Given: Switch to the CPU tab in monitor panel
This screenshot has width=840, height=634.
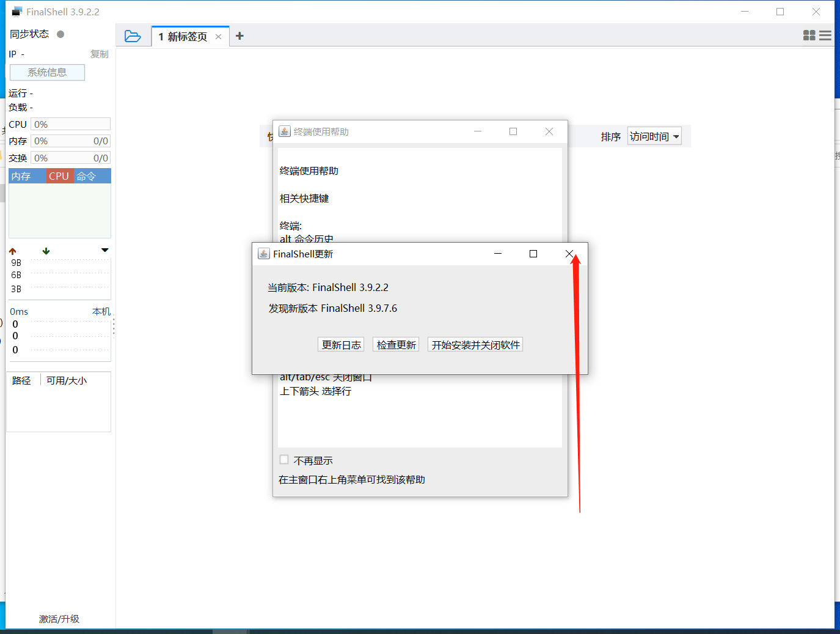Looking at the screenshot, I should click(58, 175).
